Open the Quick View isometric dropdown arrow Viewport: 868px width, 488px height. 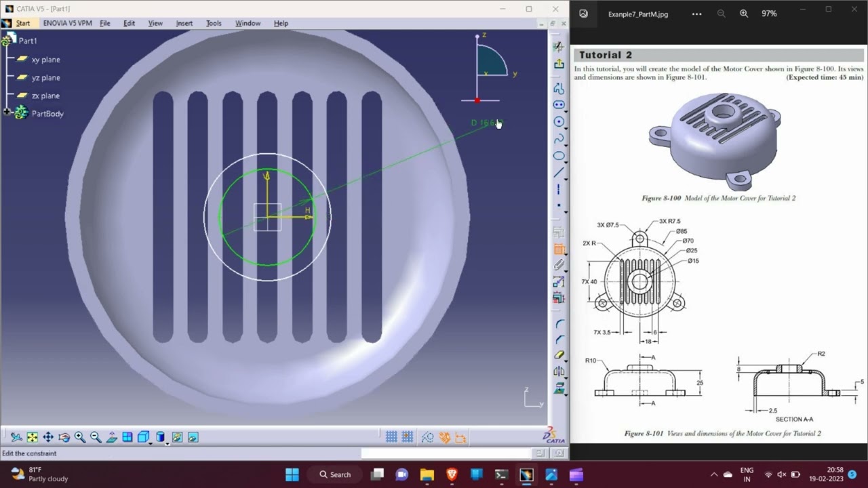coord(150,443)
